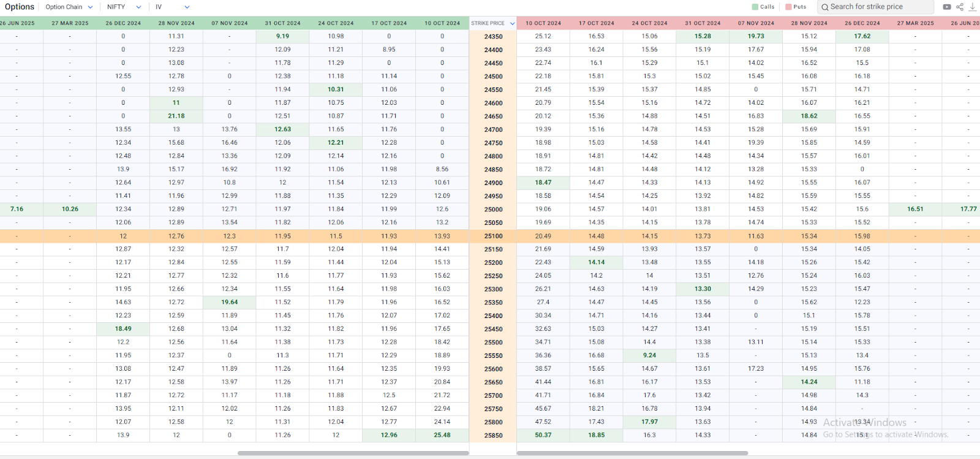Viewport: 980px width, 459px height.
Task: Click the highlighted puts value 13.30
Action: tap(703, 289)
